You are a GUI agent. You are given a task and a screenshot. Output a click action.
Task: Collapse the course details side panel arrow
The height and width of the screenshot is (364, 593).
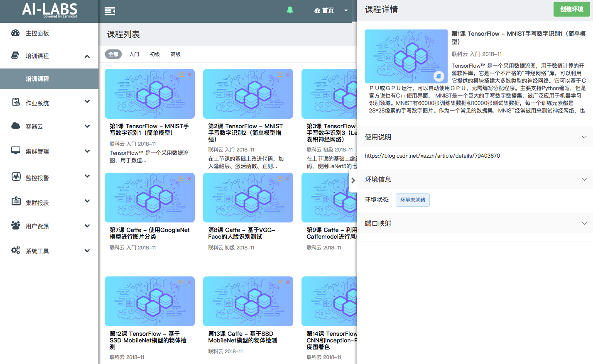tap(353, 181)
